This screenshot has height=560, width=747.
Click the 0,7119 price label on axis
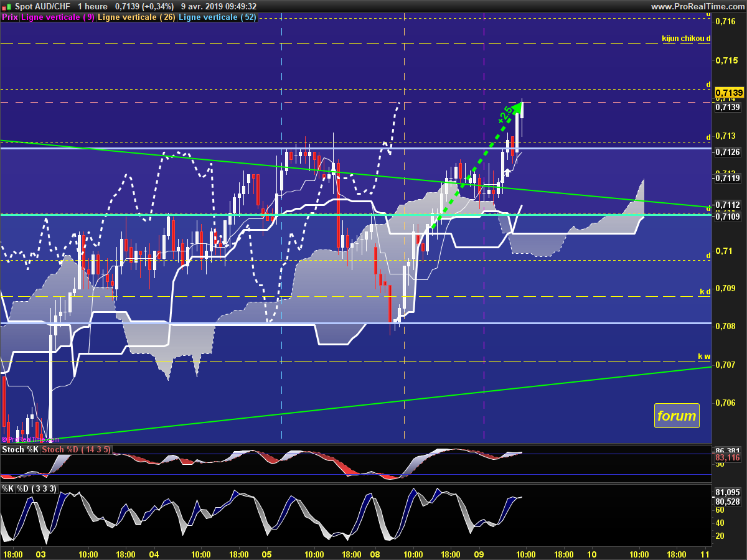coord(728,178)
